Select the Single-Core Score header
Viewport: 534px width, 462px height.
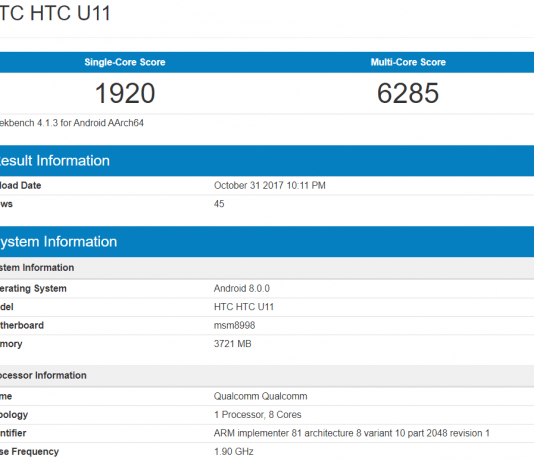click(125, 62)
